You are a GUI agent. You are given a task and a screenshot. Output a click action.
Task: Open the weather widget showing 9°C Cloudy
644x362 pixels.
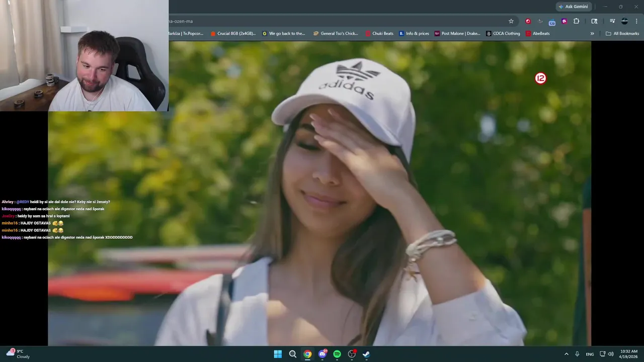click(x=18, y=354)
